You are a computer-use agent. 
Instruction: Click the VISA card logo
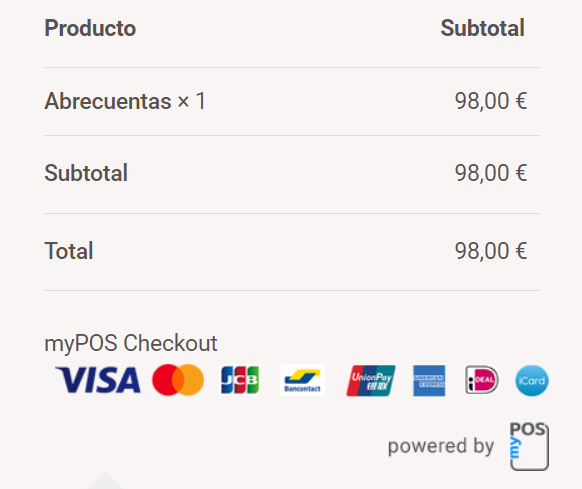pos(98,380)
